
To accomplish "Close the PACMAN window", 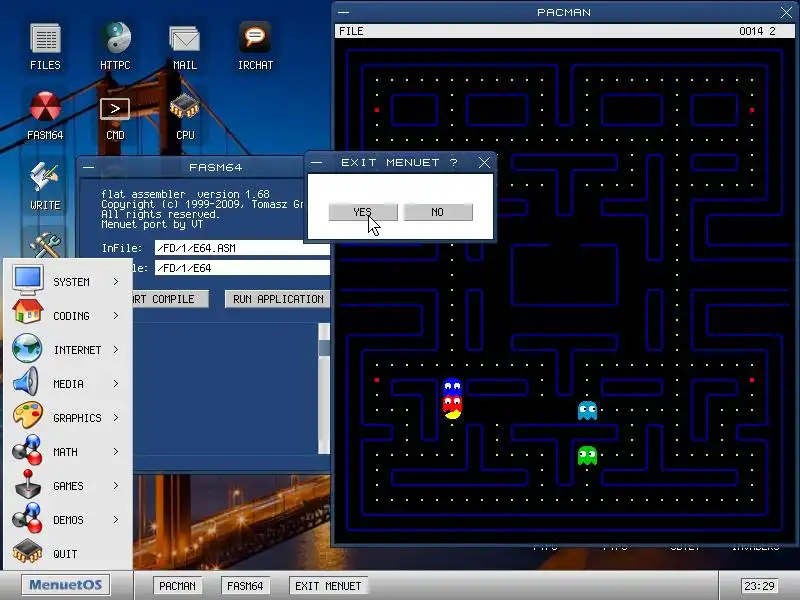I will click(x=786, y=12).
